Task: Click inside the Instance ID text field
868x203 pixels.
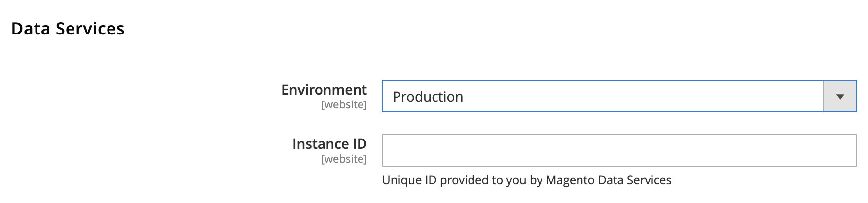Action: [619, 150]
